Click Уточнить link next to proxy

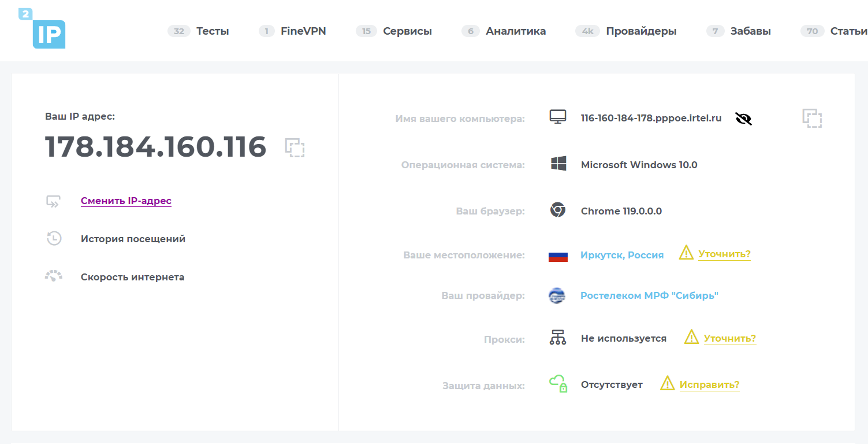coord(730,339)
